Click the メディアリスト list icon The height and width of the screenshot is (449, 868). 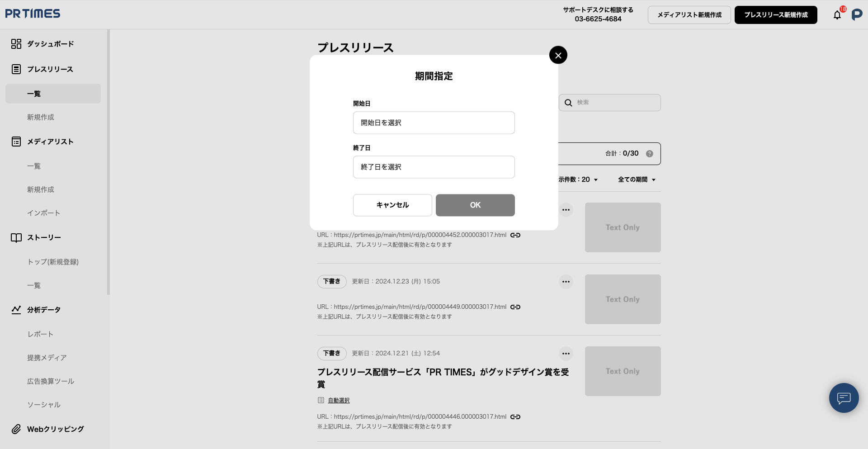16,142
